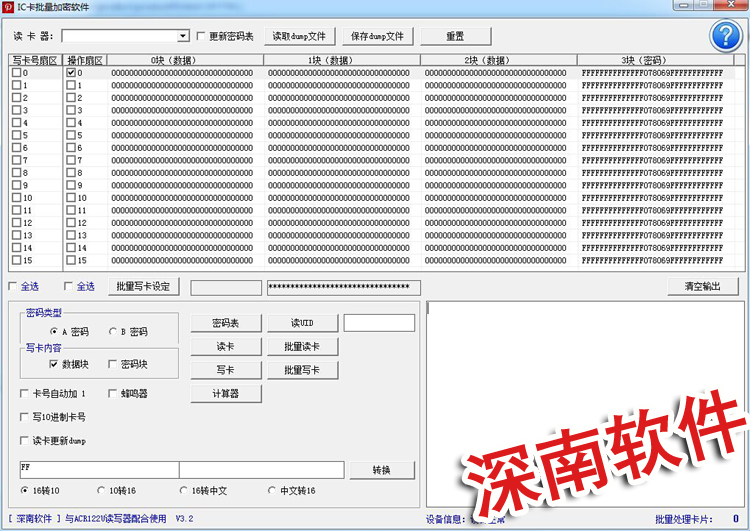Click the conversion input field containing FF
Screen dimensions: 750x531
pyautogui.click(x=99, y=470)
